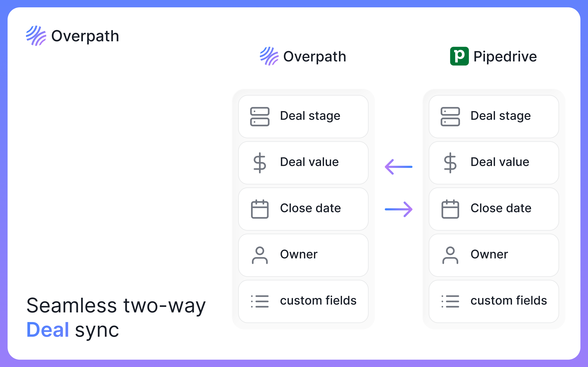Click the green Pipedrive logo icon

[x=459, y=56]
